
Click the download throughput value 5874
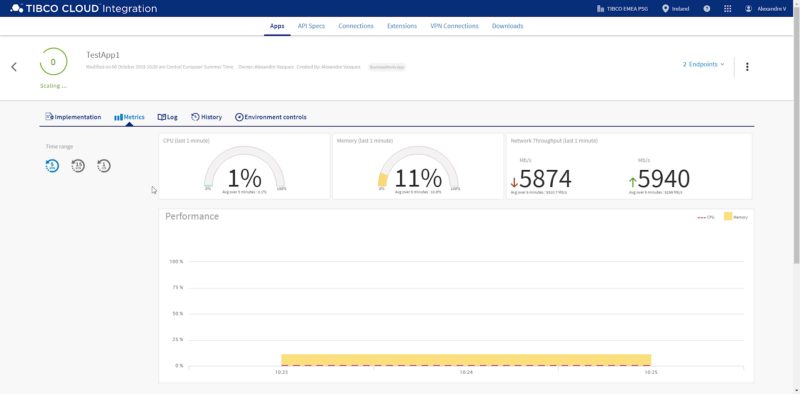545,179
